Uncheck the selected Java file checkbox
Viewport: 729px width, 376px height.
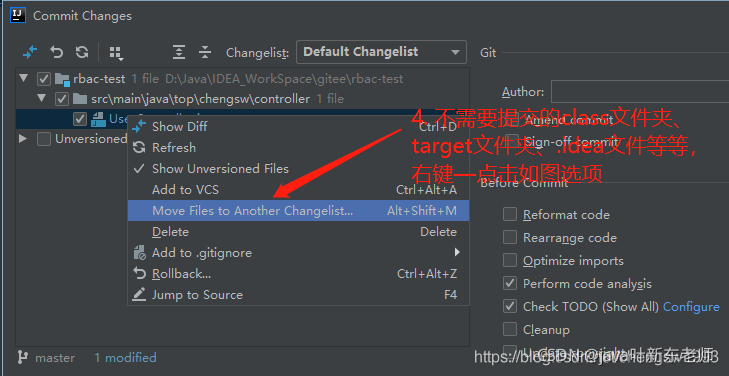pos(80,119)
